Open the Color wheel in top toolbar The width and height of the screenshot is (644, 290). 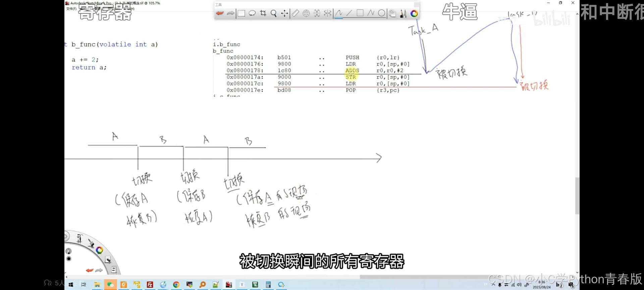tap(414, 13)
